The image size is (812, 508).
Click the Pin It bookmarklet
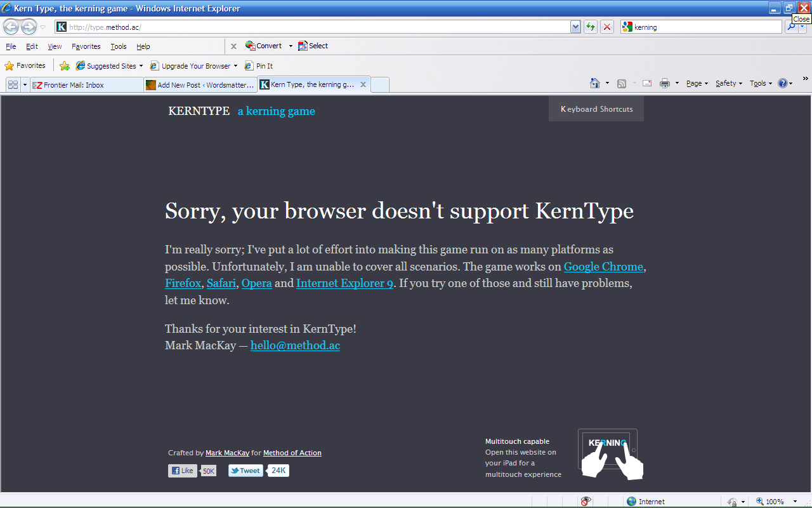259,65
